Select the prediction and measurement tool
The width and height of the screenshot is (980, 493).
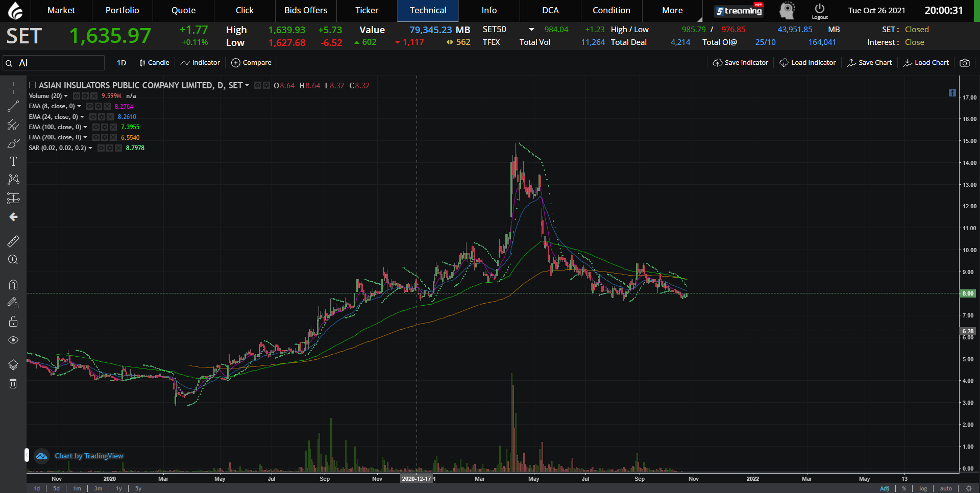pos(13,198)
